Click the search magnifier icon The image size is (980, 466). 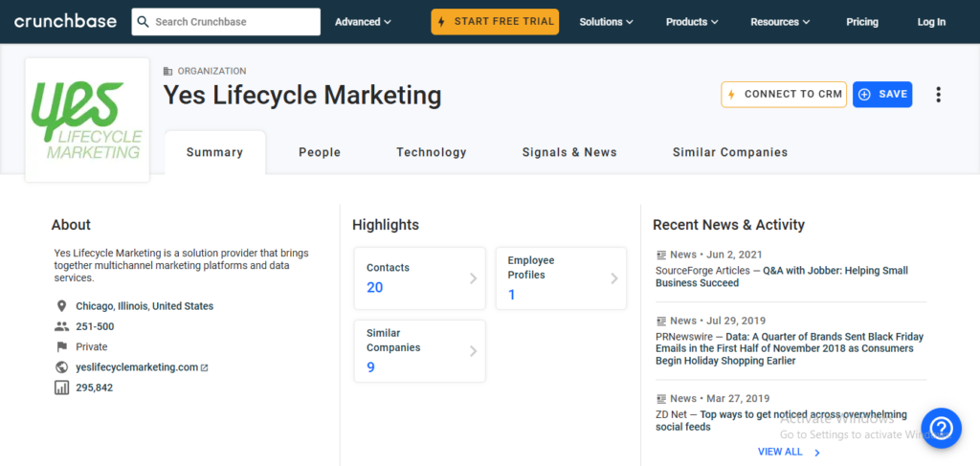coord(144,22)
